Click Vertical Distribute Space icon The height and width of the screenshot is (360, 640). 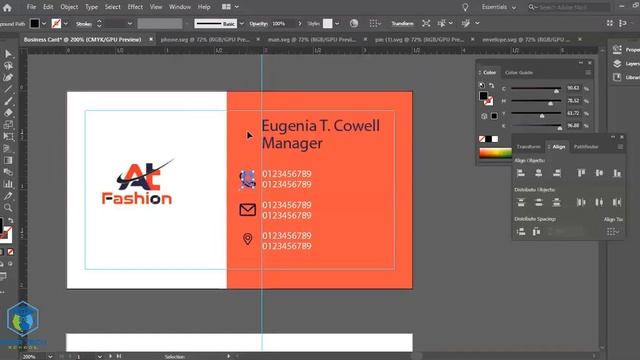521,231
